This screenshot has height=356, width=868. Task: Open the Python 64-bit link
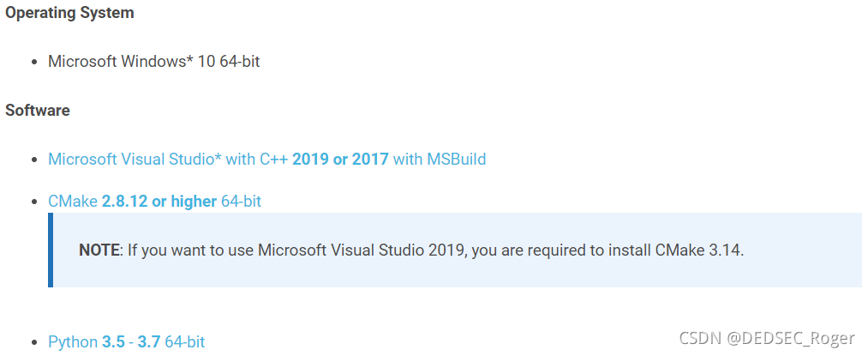[x=126, y=341]
